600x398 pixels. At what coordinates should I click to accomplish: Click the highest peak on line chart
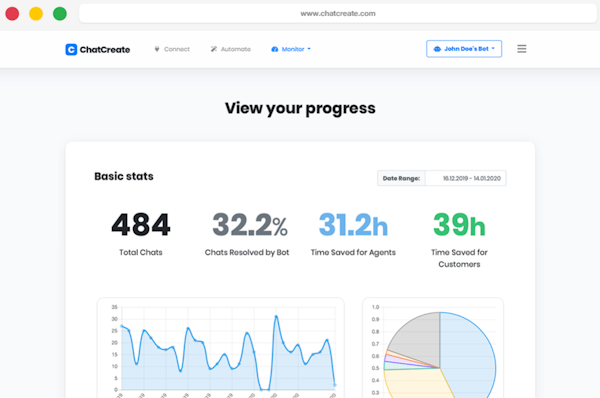[276, 316]
